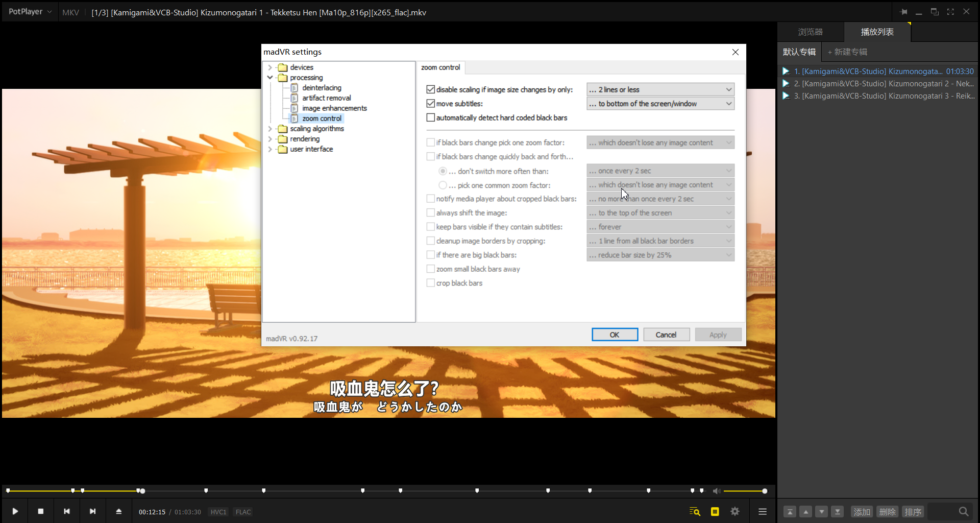Jump to the first chapter marker on seek bar

click(8, 491)
